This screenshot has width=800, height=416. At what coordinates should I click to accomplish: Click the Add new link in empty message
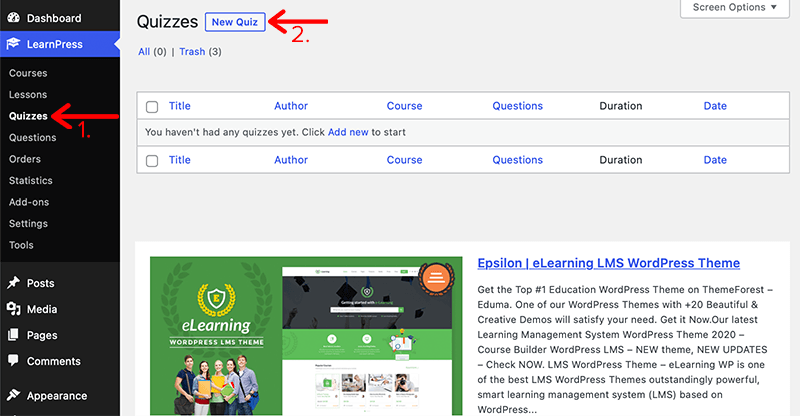348,132
